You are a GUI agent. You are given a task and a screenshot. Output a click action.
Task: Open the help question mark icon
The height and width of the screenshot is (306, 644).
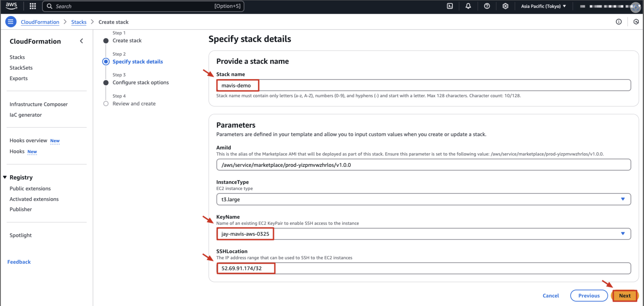point(486,6)
